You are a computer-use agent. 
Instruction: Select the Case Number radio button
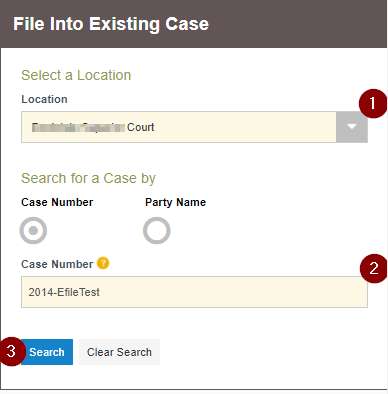pos(33,230)
